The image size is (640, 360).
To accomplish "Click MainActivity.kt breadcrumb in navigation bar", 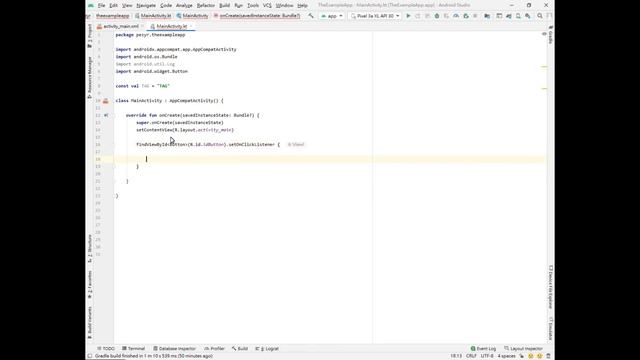I will coord(153,16).
